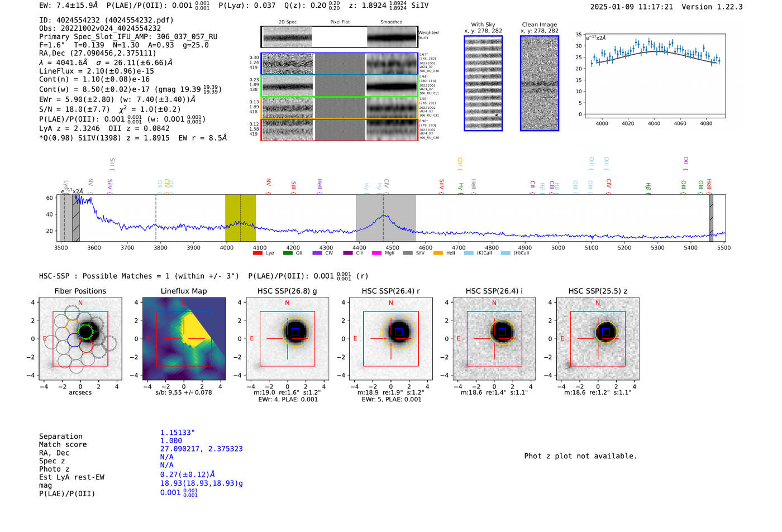Click the green fiber circle in Fiber Positions
The width and height of the screenshot is (782, 532).
tap(85, 332)
